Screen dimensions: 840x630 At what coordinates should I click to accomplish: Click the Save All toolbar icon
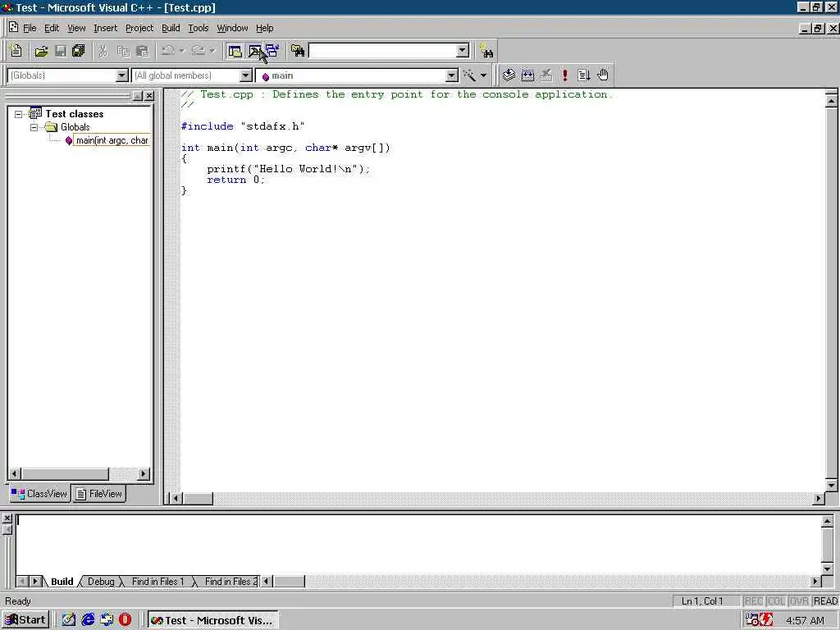[79, 51]
